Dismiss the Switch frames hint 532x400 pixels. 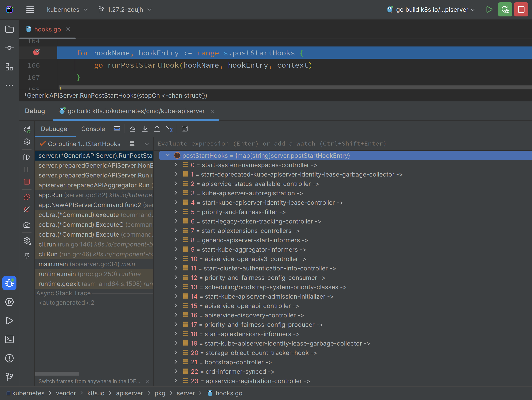tap(148, 381)
